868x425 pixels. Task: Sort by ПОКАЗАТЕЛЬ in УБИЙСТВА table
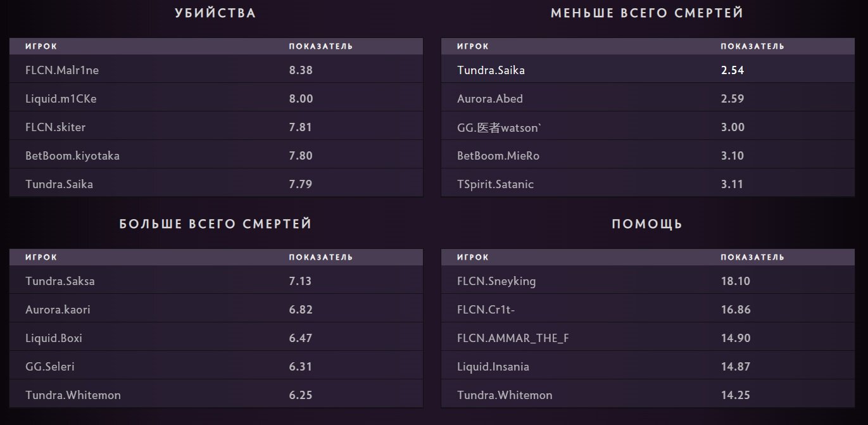(x=321, y=46)
